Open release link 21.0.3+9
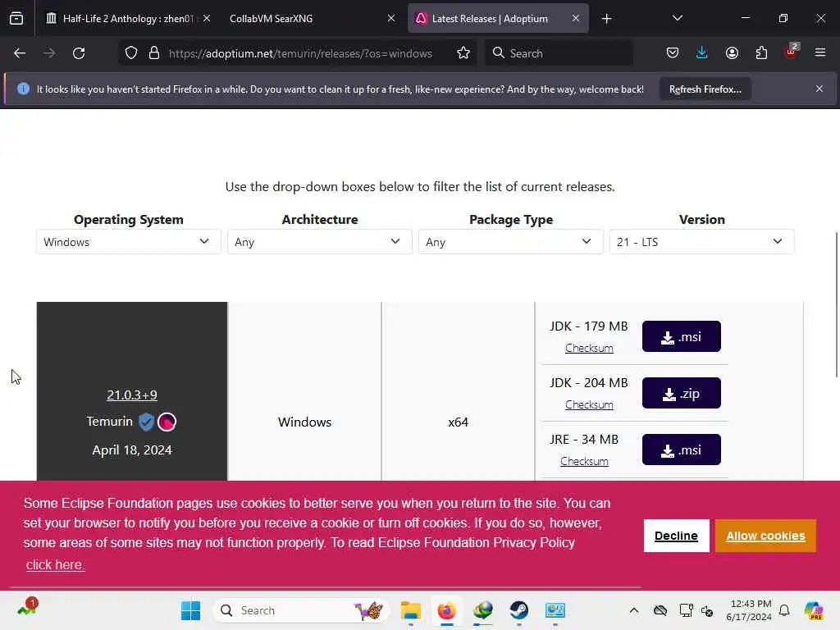Screen dimensions: 840x630 point(132,395)
